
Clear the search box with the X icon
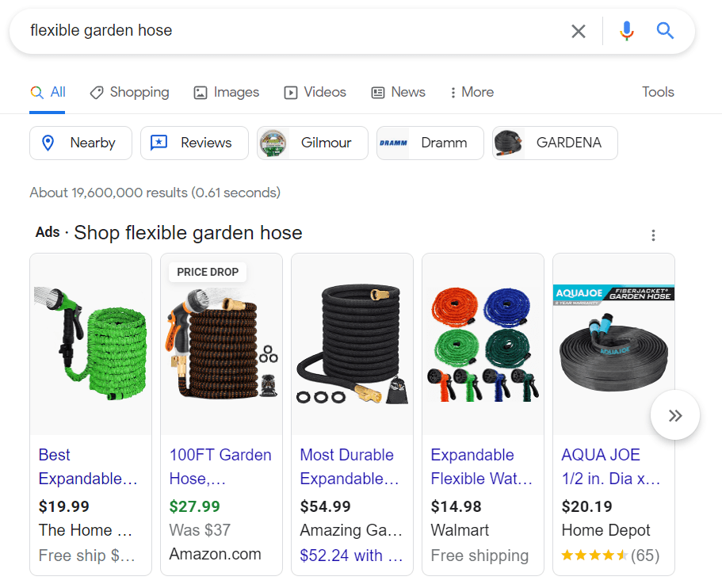(579, 32)
